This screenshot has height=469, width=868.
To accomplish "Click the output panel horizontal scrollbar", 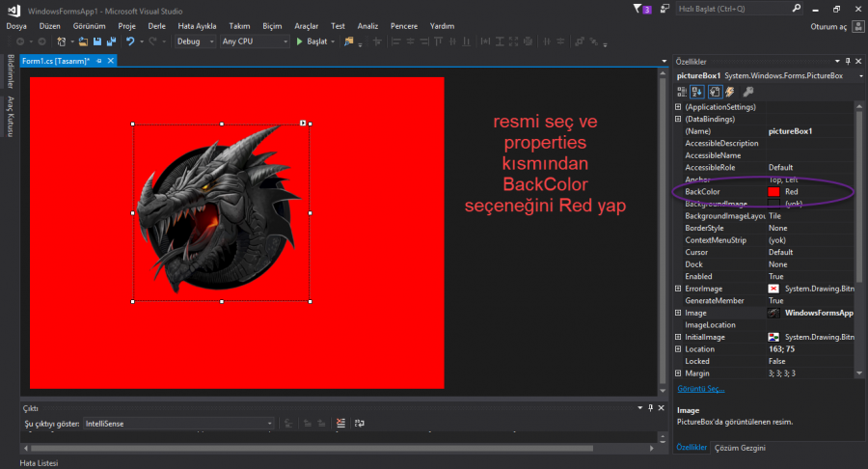I will point(312,448).
